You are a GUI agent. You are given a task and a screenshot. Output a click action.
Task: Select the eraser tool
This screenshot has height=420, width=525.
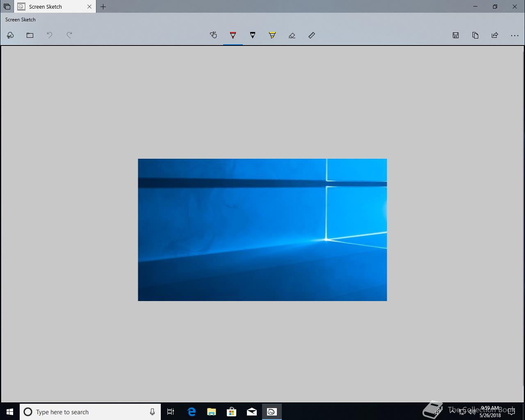click(x=292, y=35)
